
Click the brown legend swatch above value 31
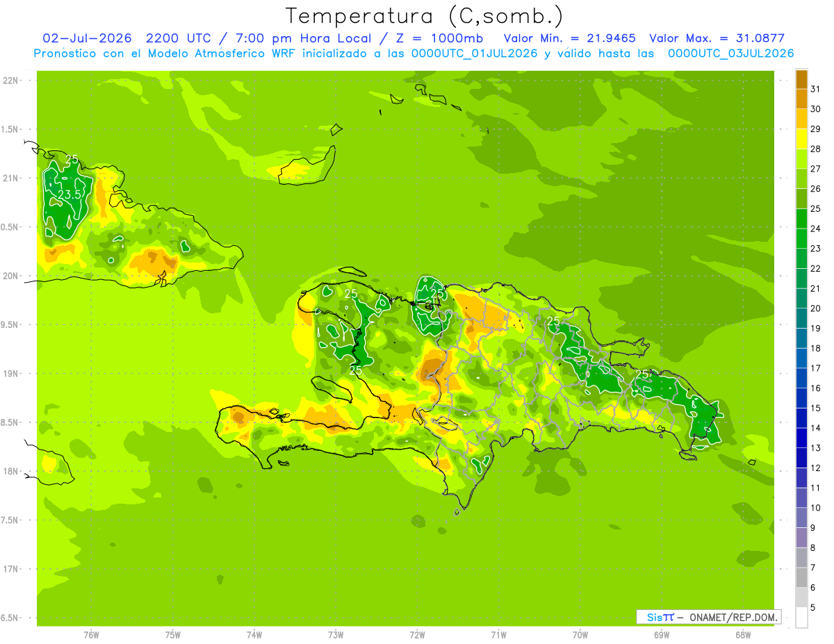coord(801,79)
